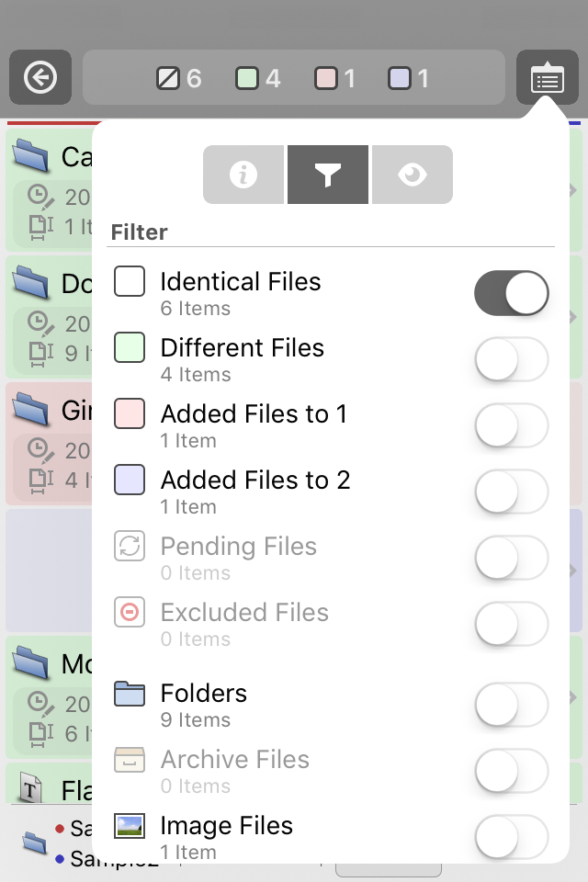Screen dimensions: 588x882
Task: Click the green Different Files swatch
Action: [x=130, y=347]
